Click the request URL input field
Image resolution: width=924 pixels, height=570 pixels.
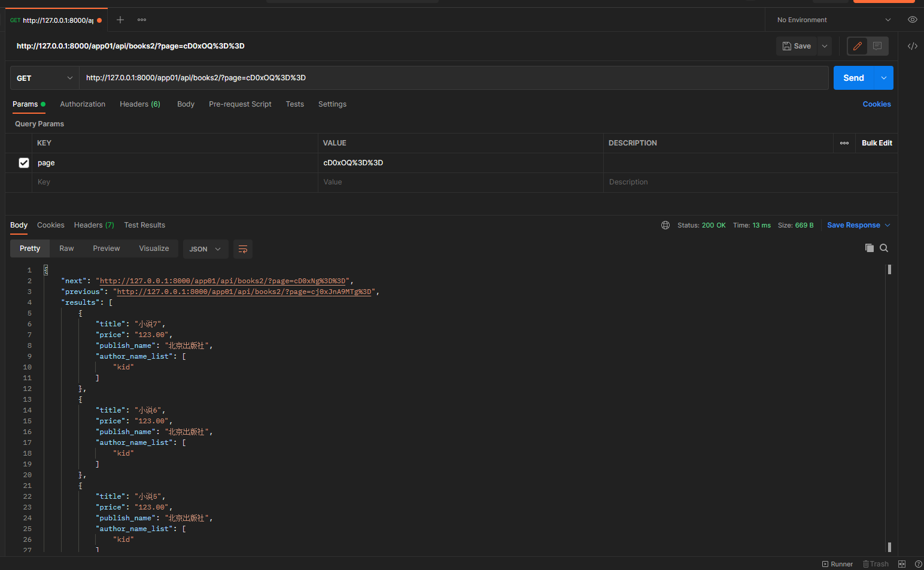point(454,78)
